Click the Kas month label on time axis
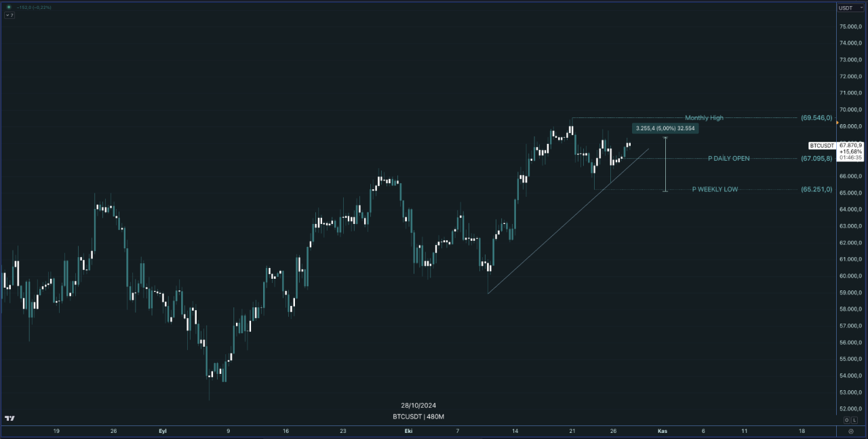The width and height of the screenshot is (868, 439). [x=662, y=431]
